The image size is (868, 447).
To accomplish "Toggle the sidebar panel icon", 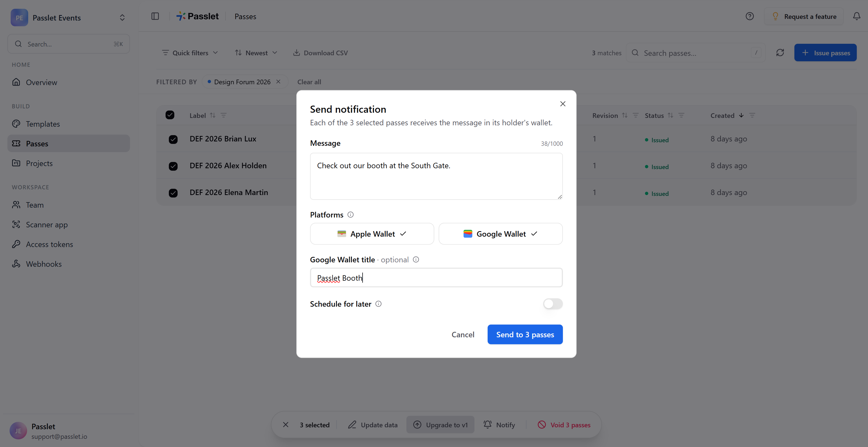I will point(155,16).
